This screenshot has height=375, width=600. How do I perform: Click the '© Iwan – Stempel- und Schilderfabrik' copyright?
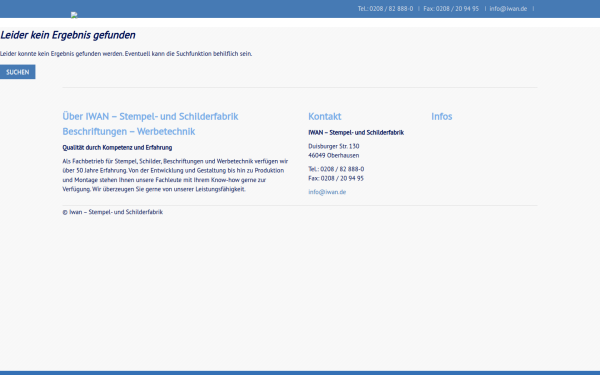pyautogui.click(x=112, y=212)
